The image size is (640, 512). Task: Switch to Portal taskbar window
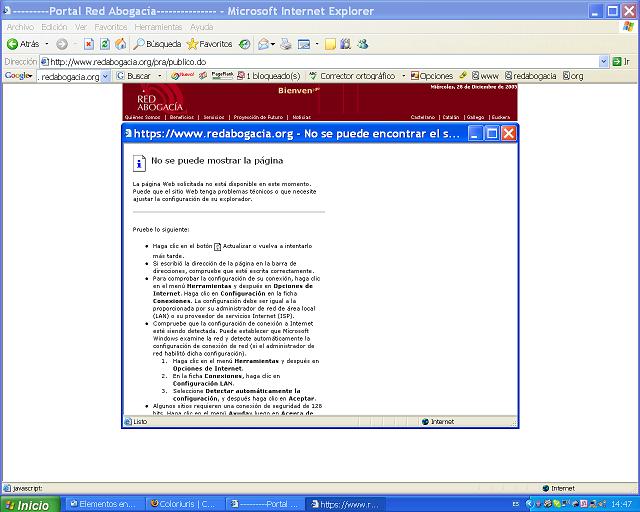(x=265, y=504)
